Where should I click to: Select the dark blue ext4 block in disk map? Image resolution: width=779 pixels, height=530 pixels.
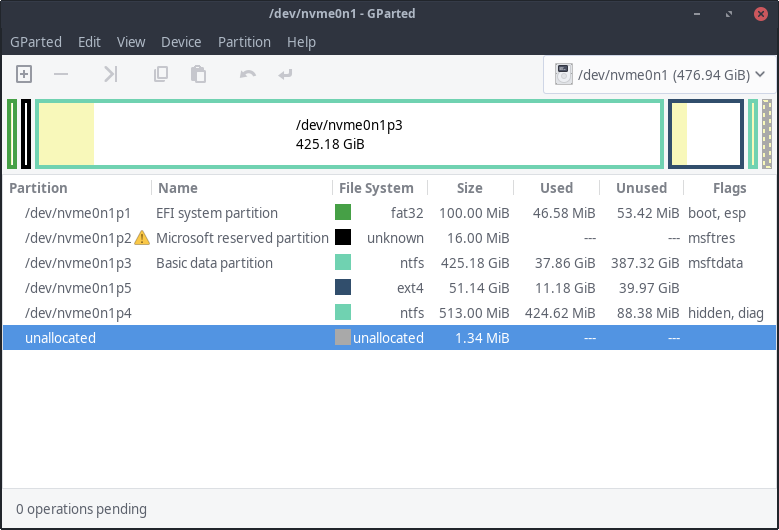706,134
